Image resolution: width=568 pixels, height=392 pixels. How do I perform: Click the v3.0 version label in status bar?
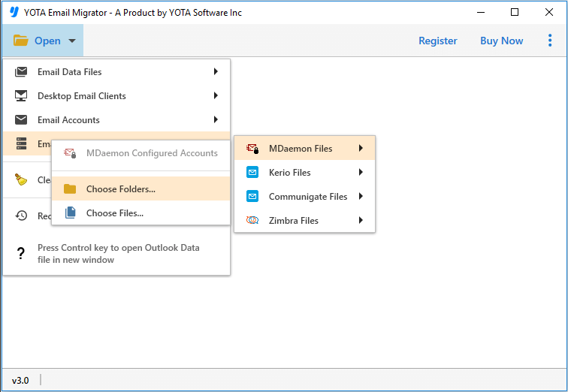pyautogui.click(x=20, y=381)
